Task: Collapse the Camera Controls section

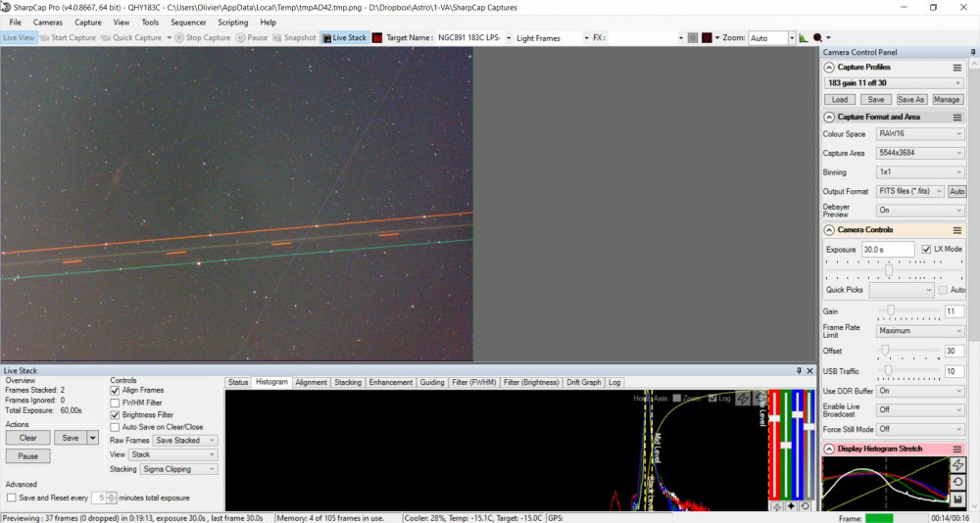Action: click(x=829, y=230)
